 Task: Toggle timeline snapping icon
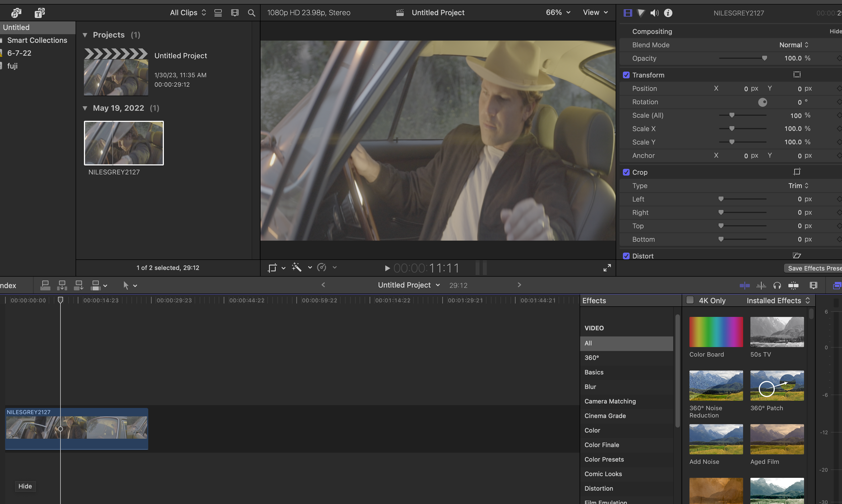point(793,286)
